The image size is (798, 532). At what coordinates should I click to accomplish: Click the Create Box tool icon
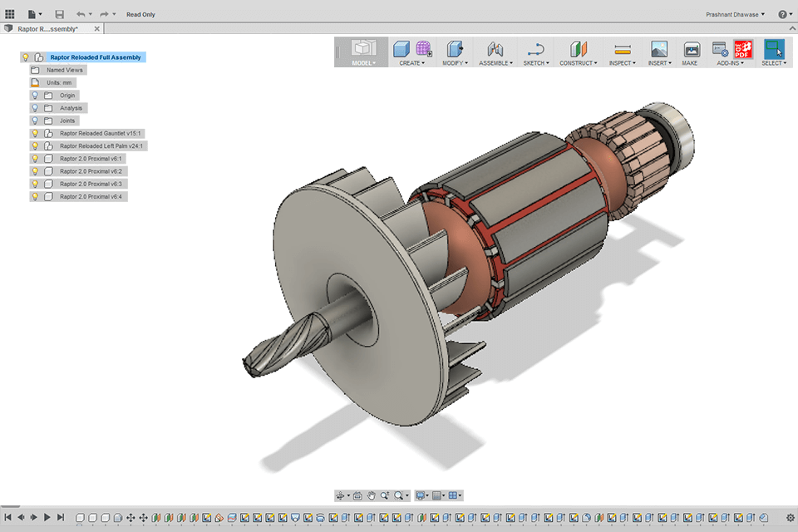pos(402,49)
